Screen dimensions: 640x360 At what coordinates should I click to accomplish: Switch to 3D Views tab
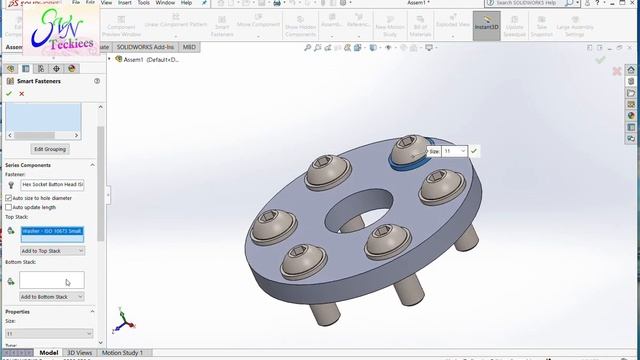coord(80,352)
